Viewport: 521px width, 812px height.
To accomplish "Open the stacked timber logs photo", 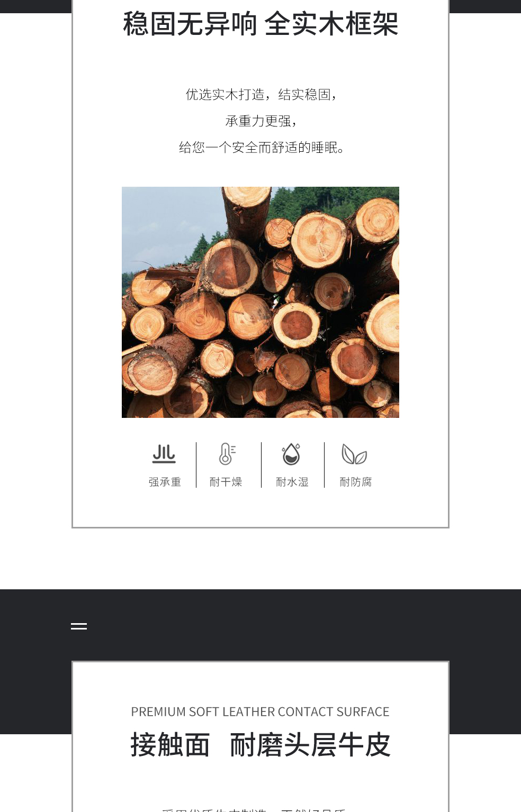I will coord(260,302).
